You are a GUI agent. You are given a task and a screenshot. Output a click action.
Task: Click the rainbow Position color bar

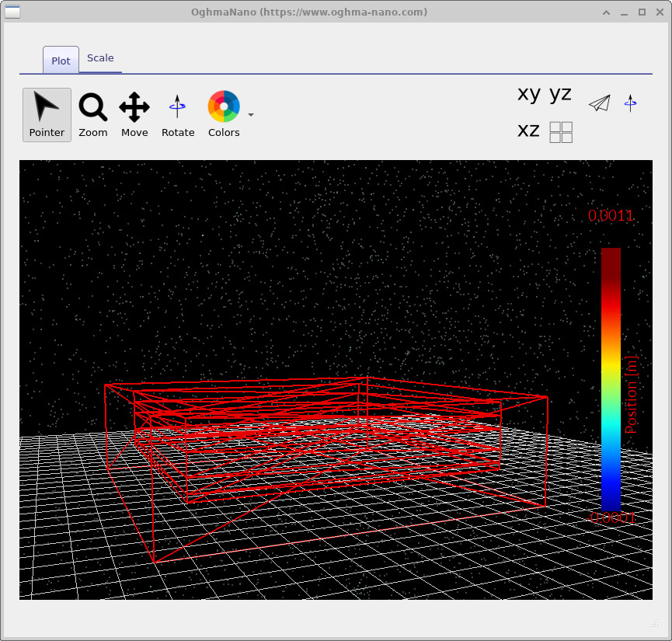tap(611, 379)
